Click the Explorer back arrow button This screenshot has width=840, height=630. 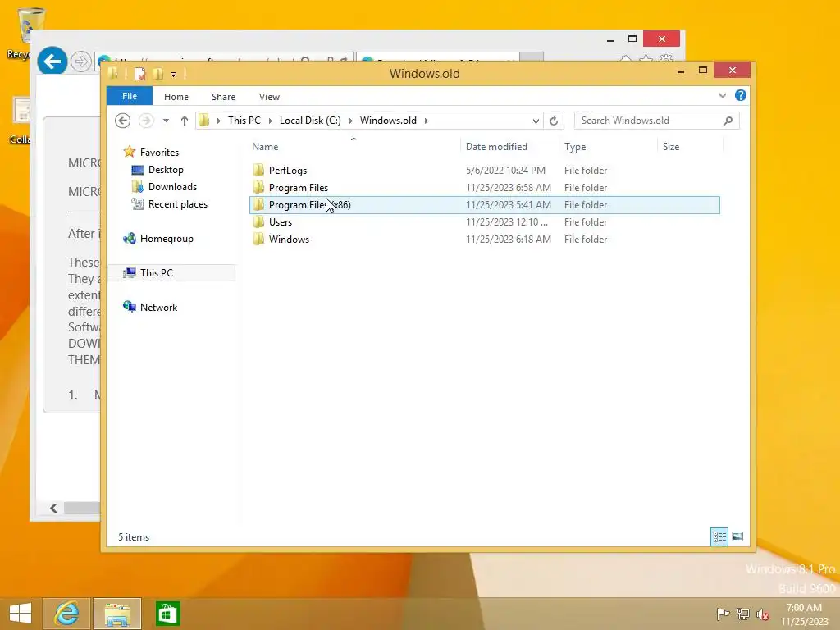point(123,121)
